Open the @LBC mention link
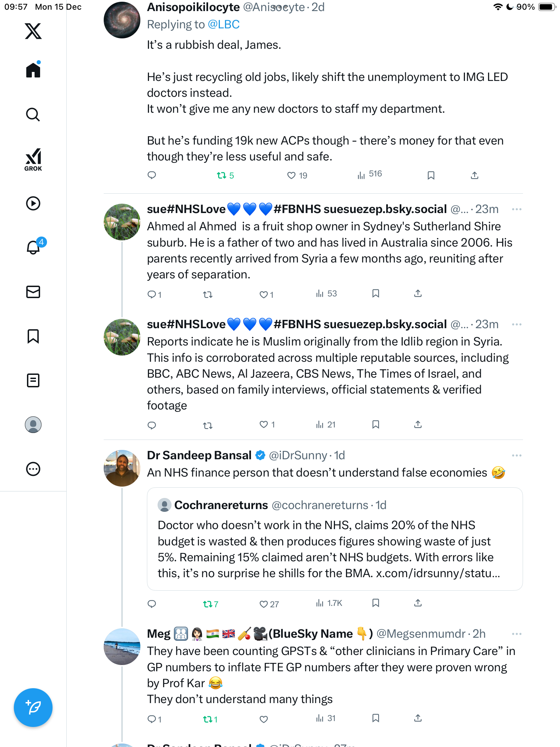This screenshot has height=747, width=560. pyautogui.click(x=224, y=25)
